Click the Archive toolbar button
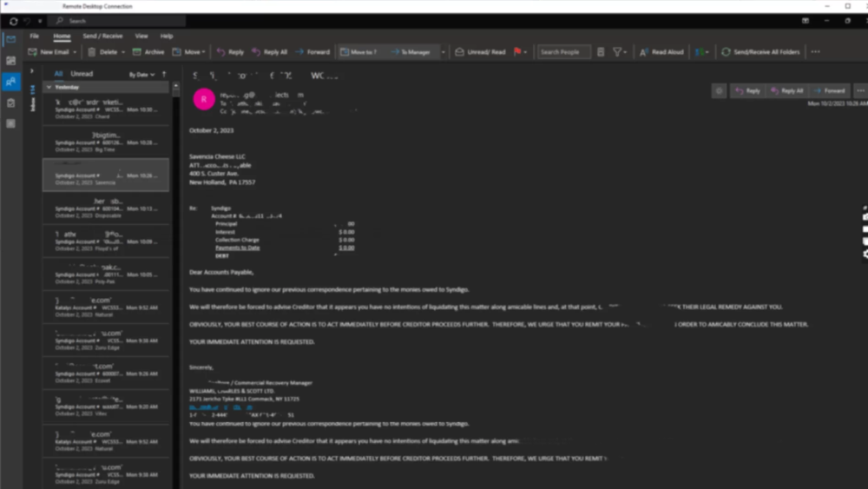 (148, 52)
